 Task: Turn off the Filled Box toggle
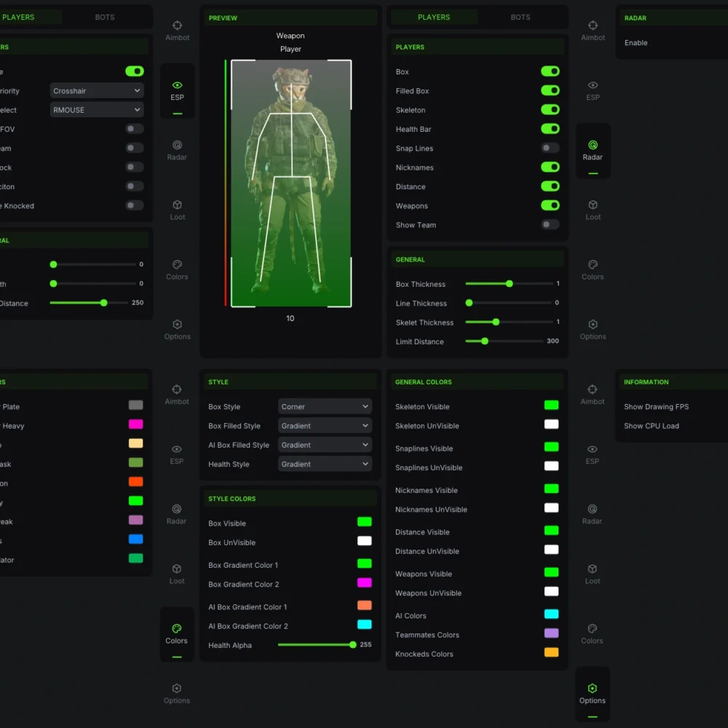point(550,90)
